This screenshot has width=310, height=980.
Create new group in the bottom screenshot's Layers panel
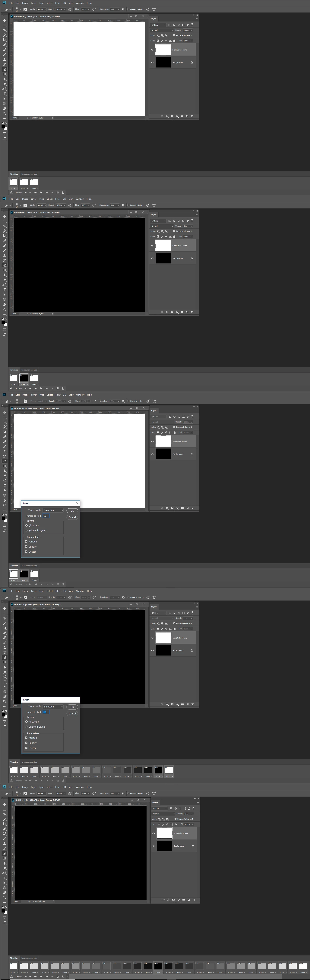pos(183,900)
